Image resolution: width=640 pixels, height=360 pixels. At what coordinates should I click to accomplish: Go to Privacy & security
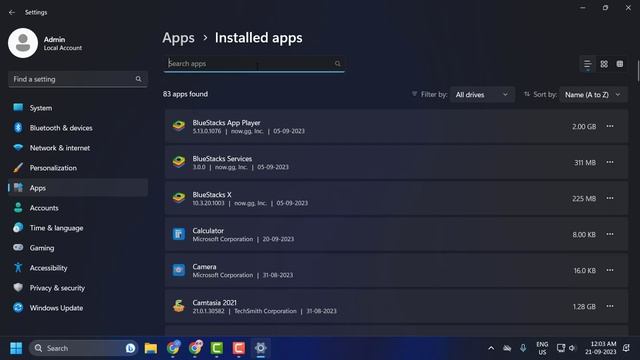click(78, 288)
